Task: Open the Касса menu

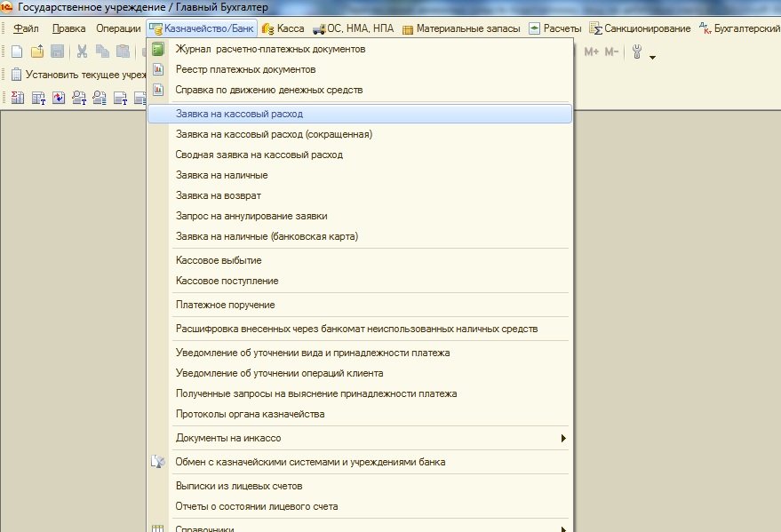Action: (283, 28)
